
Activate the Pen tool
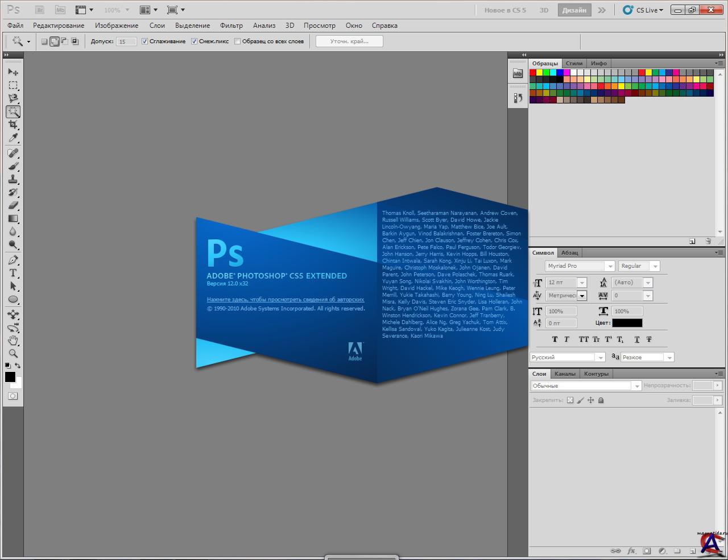coord(13,260)
